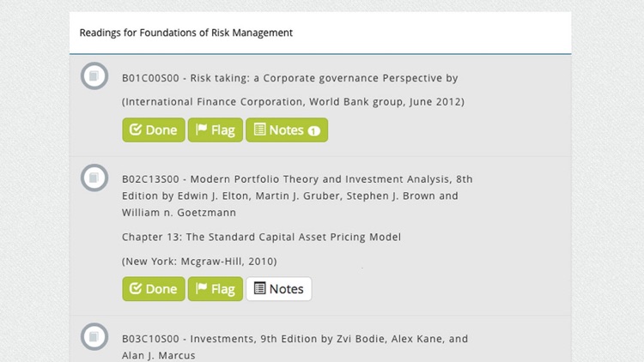Mark Modern Portfolio Theory reading as Done
Screen dimensions: 644x362
(x=154, y=289)
